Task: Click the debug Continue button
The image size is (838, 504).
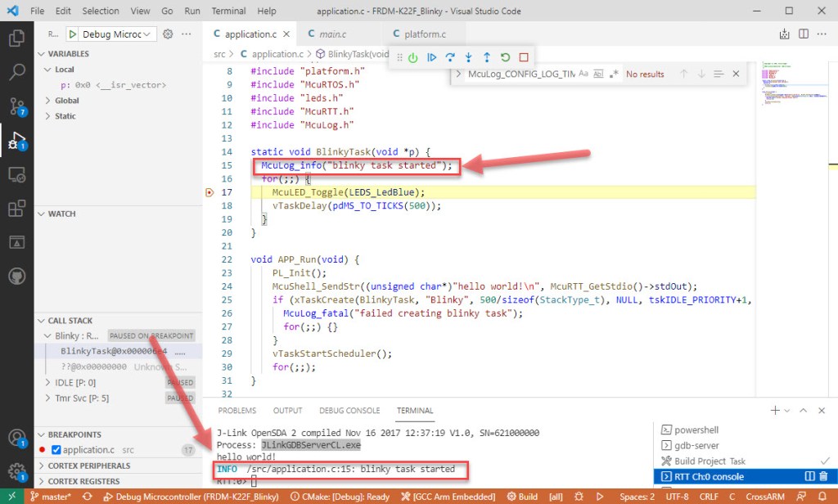Action: [x=431, y=57]
